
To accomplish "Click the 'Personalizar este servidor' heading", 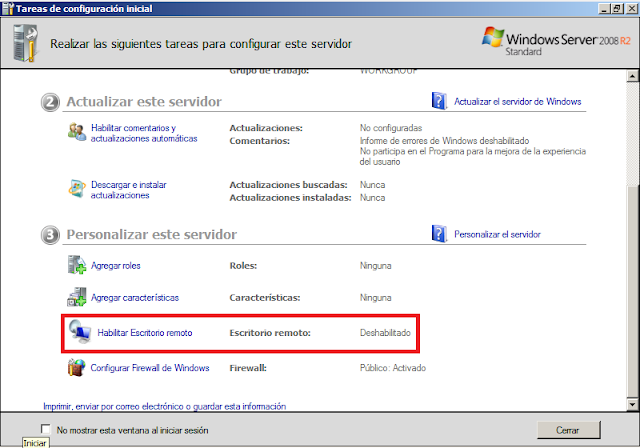I will coord(151,235).
